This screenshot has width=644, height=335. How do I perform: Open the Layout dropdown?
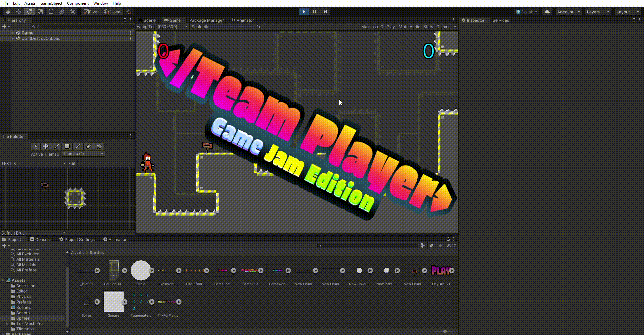[628, 12]
